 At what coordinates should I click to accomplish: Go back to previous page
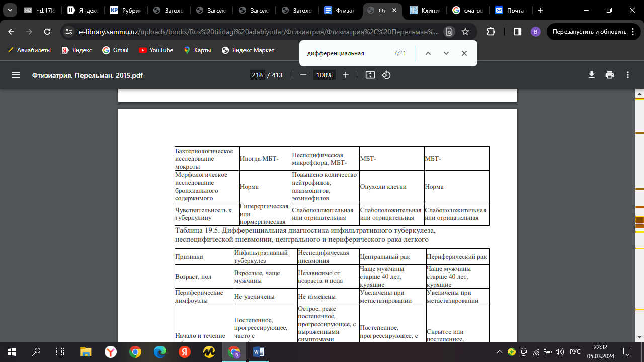point(11,32)
